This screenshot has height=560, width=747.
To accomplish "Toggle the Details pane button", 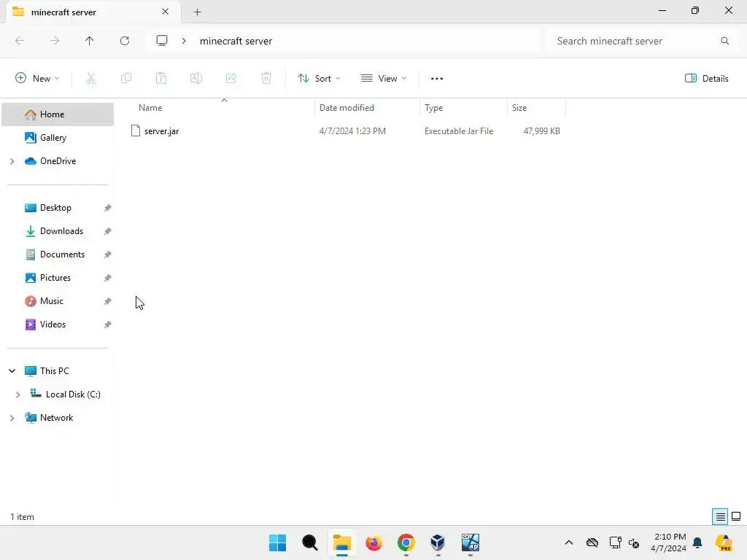I will [x=706, y=79].
